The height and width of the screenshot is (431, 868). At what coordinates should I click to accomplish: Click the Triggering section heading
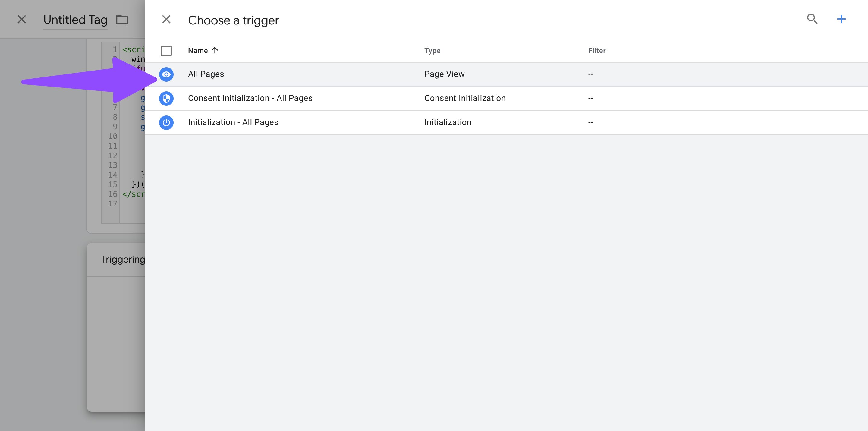click(x=123, y=259)
